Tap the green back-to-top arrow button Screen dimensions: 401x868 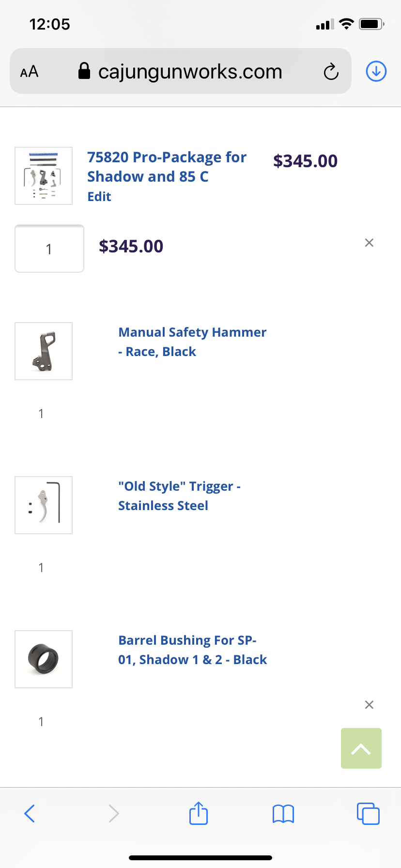coord(361,748)
